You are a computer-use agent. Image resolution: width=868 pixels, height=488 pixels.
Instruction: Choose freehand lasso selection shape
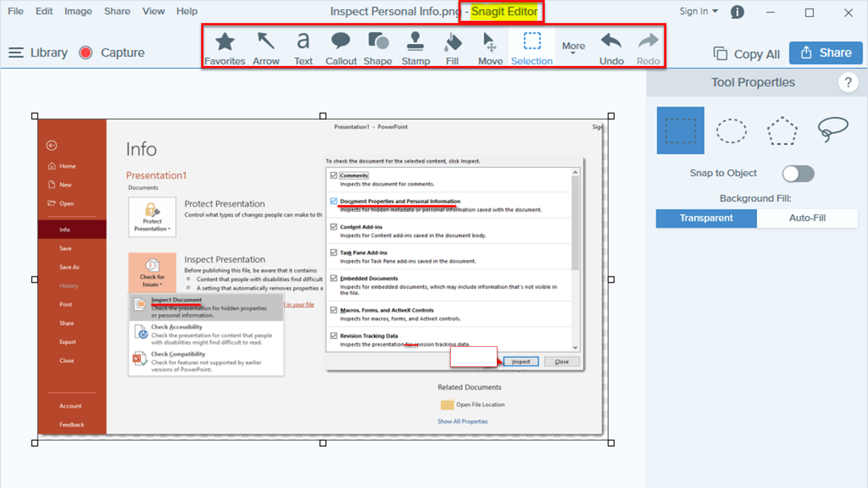[833, 129]
